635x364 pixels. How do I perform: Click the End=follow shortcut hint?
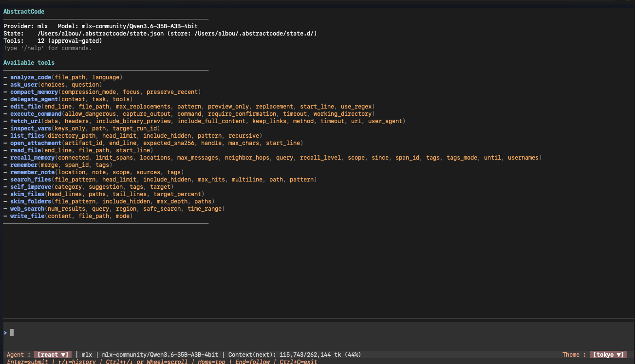[x=254, y=362]
